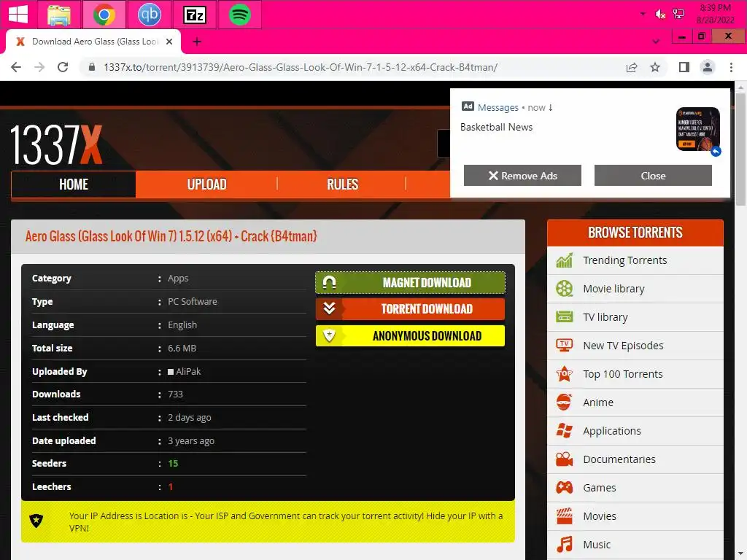Click the New TV Episodes icon

point(565,345)
